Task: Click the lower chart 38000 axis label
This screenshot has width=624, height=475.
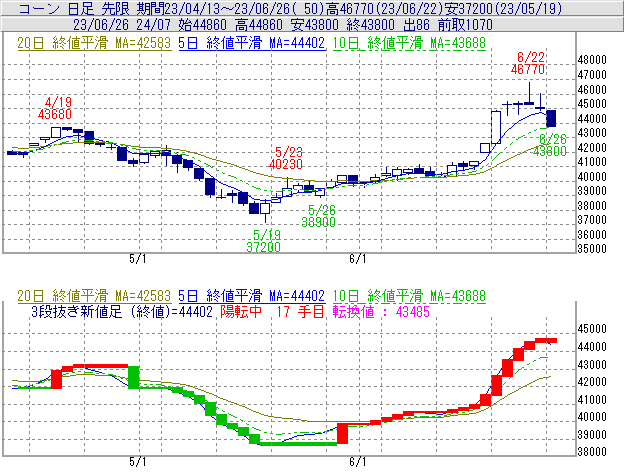Action: pyautogui.click(x=592, y=452)
